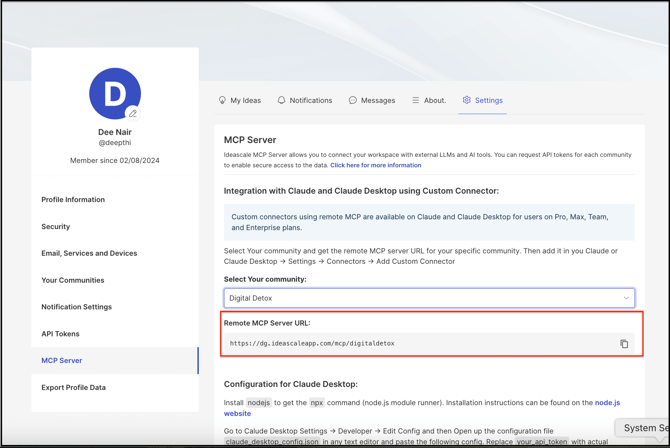670x448 pixels.
Task: Click the edit pencil icon on avatar
Action: [x=133, y=113]
